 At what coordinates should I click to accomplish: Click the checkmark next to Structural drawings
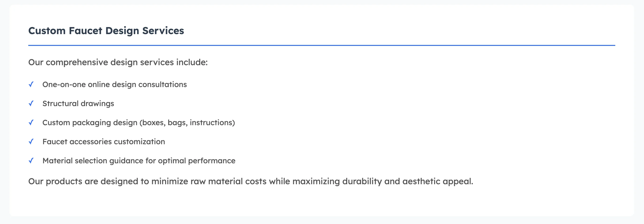(x=31, y=103)
